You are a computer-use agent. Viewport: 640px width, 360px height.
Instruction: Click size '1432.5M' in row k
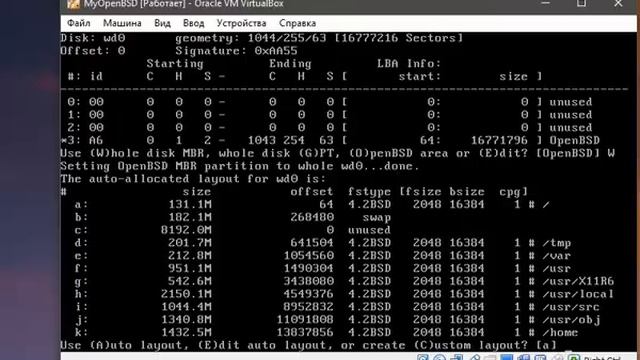(x=187, y=333)
